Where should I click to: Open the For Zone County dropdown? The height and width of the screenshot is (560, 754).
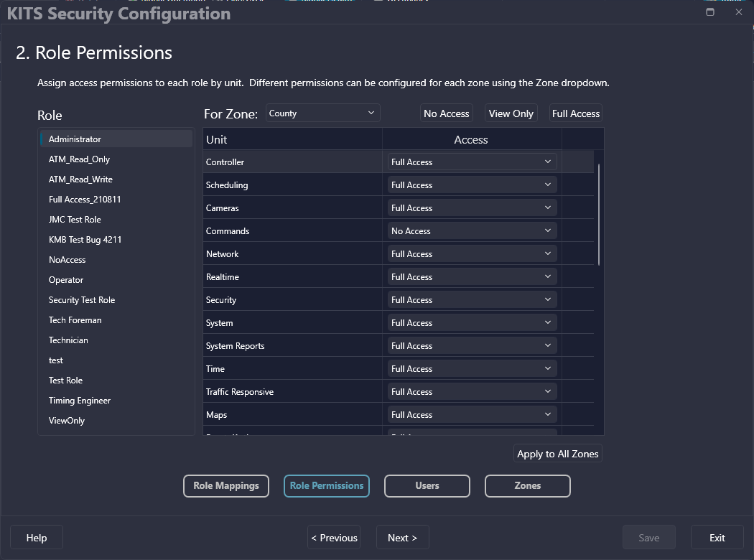point(322,113)
